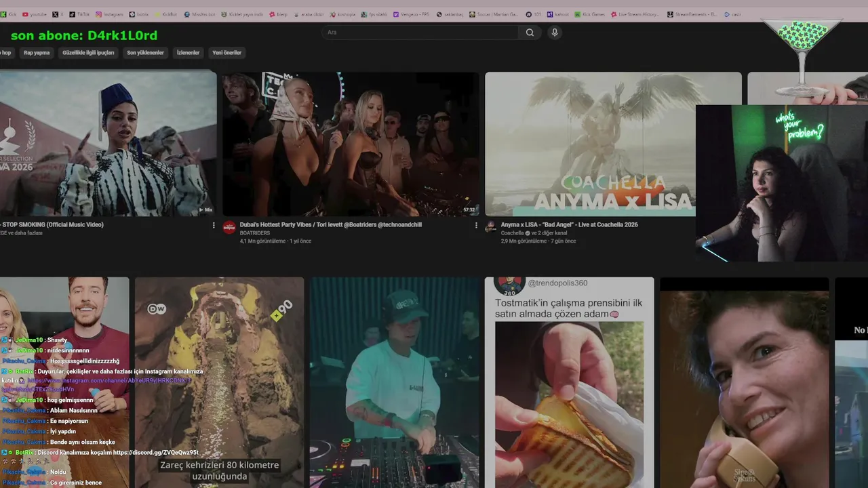This screenshot has width=868, height=488.
Task: Click the YouTube search magnifier button
Action: click(530, 32)
